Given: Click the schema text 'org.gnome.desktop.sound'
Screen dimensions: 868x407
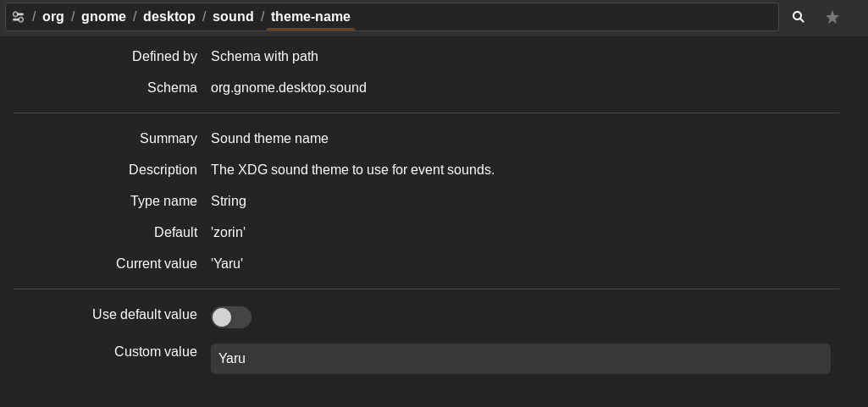Looking at the screenshot, I should (289, 88).
